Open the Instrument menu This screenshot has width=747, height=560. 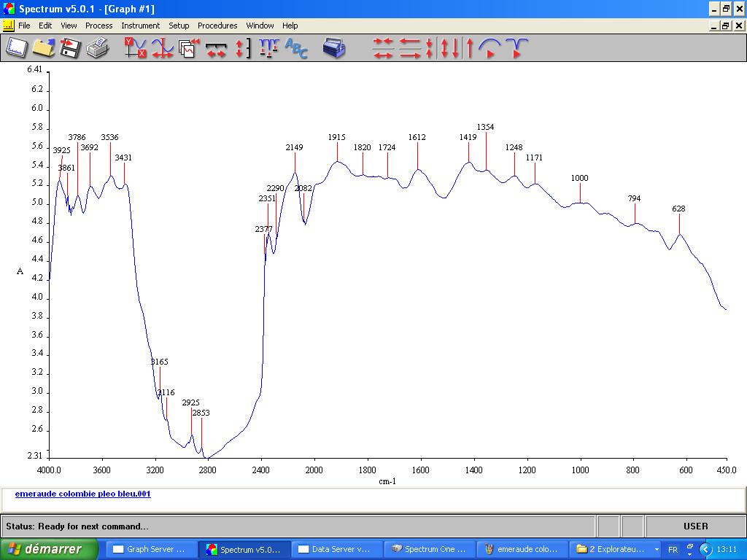pos(140,26)
